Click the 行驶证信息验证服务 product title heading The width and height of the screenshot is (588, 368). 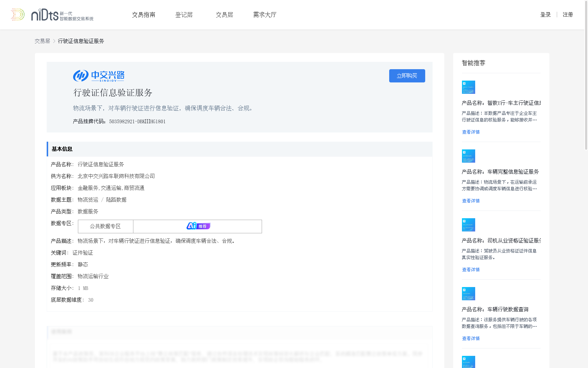[113, 93]
